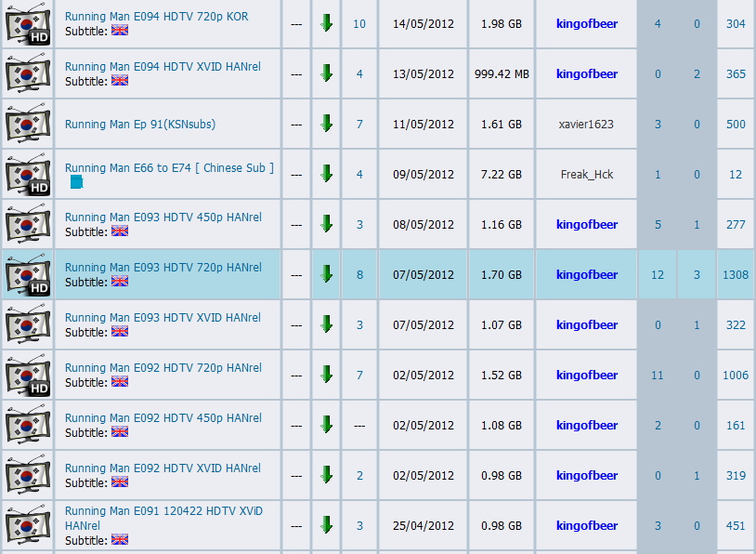756x554 pixels.
Task: Open Running Man E094 HDTV 720p KOR torrent
Action: click(x=156, y=17)
